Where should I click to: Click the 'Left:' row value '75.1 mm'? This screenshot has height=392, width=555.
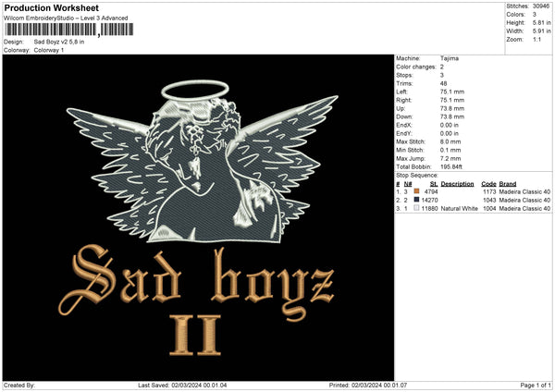pos(452,92)
